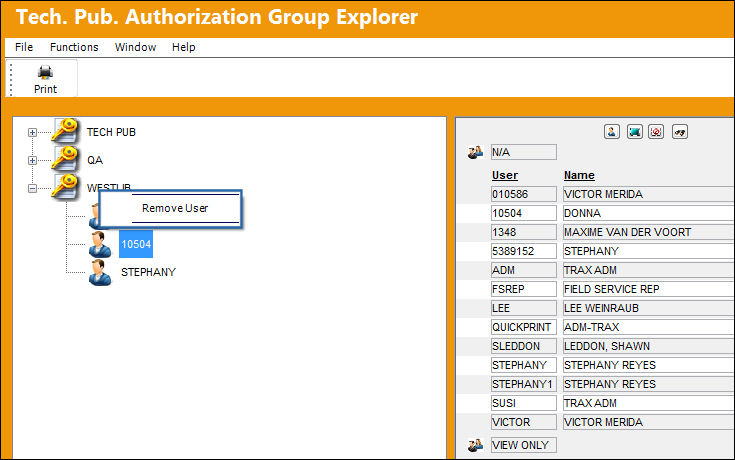The height and width of the screenshot is (460, 735).
Task: Collapse the WESTUB tree node
Action: (x=32, y=189)
